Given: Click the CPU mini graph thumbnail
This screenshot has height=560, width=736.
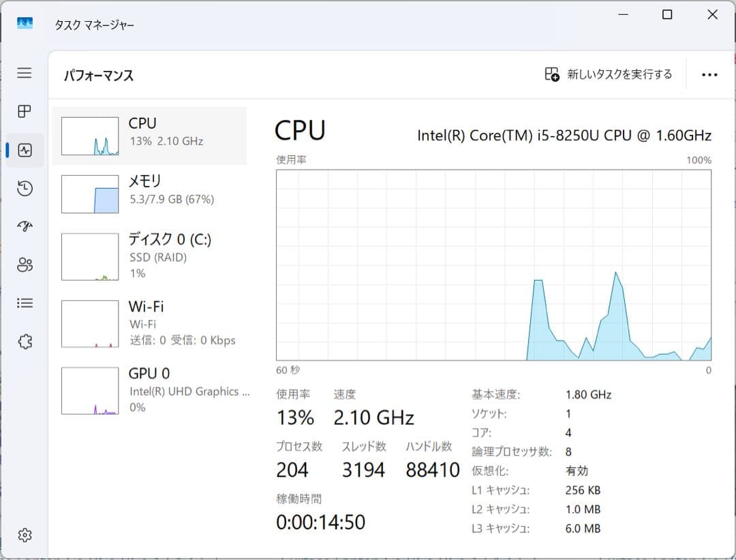Looking at the screenshot, I should pos(89,136).
